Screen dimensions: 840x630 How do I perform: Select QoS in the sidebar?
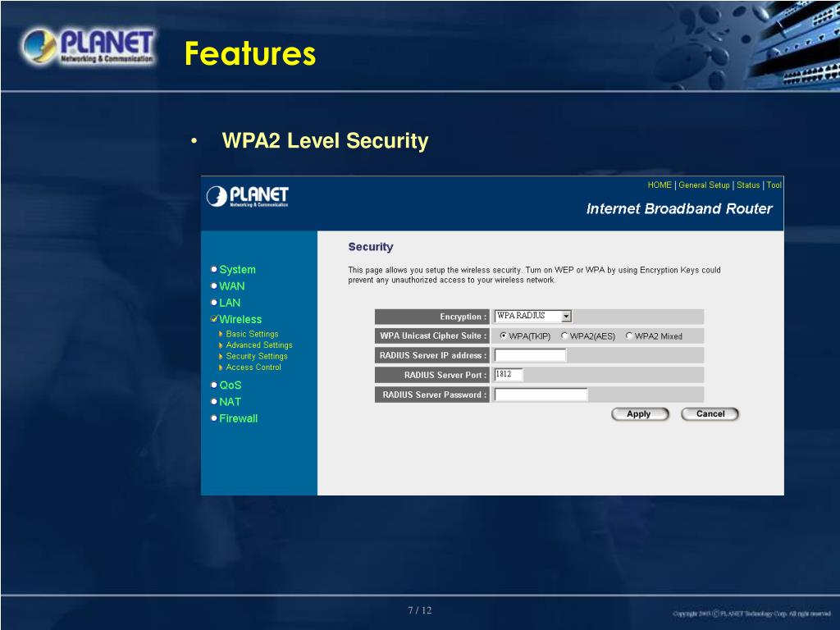pyautogui.click(x=231, y=386)
